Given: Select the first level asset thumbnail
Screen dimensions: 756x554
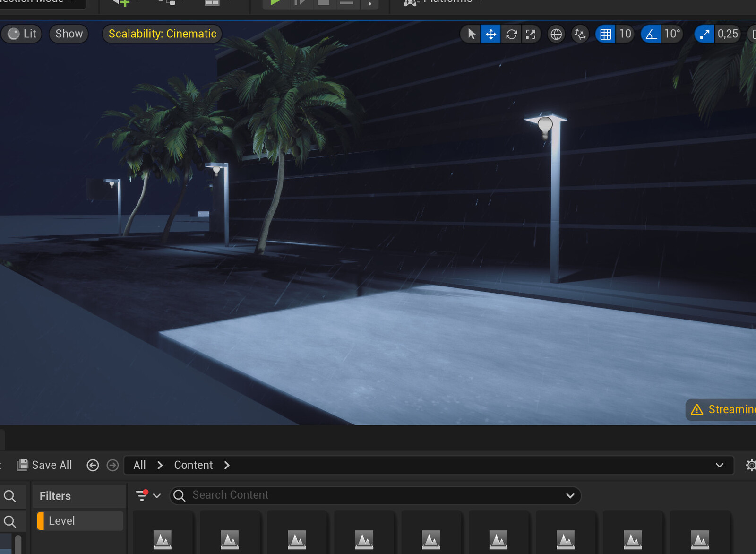Looking at the screenshot, I should (163, 533).
